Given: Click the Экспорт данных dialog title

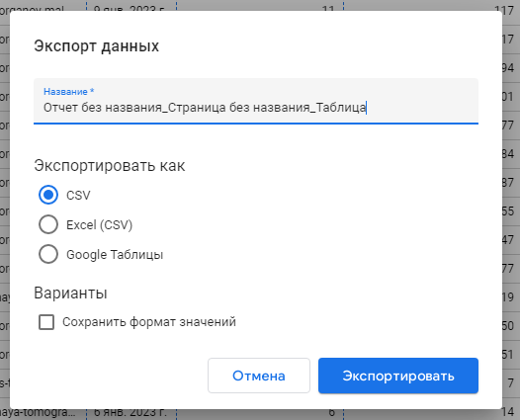Looking at the screenshot, I should point(97,45).
